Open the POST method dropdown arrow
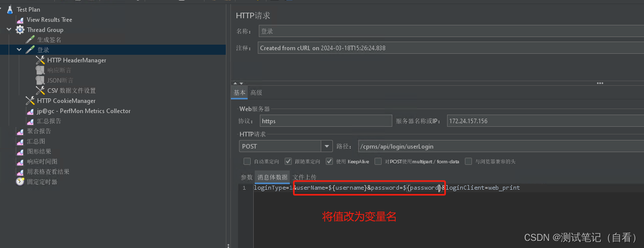The height and width of the screenshot is (248, 644). [327, 146]
